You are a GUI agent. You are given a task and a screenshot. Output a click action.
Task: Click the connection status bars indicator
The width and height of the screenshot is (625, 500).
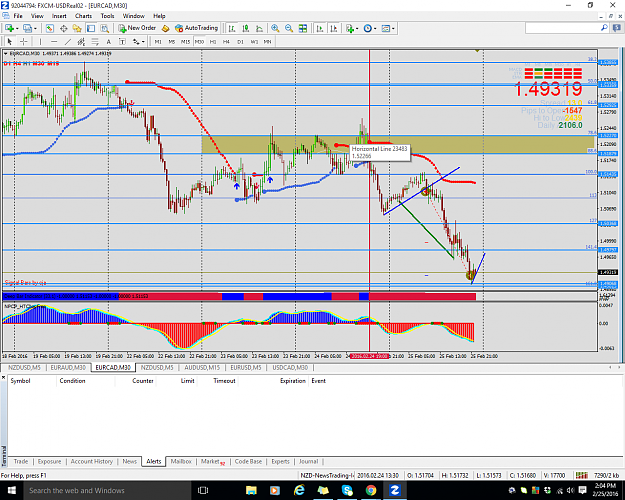click(x=582, y=475)
